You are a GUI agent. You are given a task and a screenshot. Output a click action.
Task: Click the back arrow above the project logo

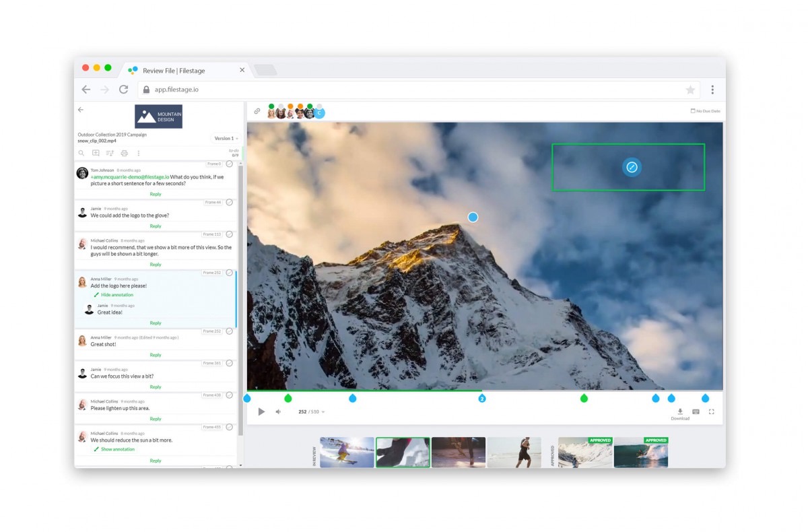pos(81,110)
